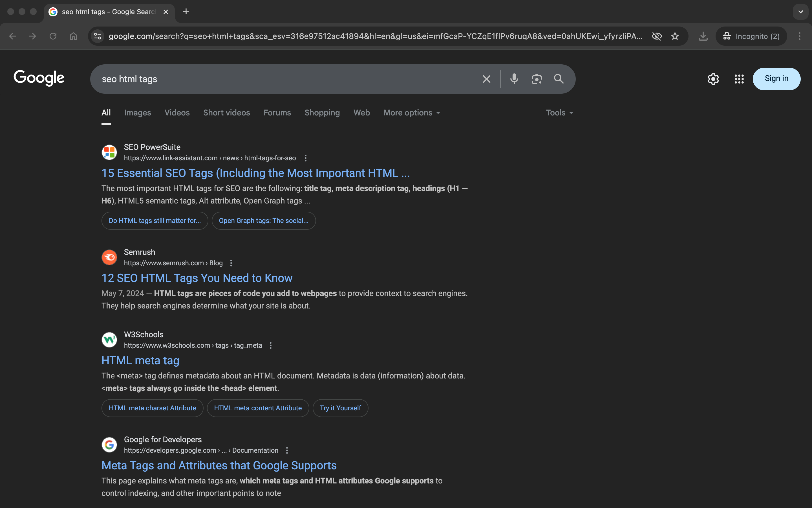
Task: Switch to the Shopping tab
Action: click(x=322, y=113)
